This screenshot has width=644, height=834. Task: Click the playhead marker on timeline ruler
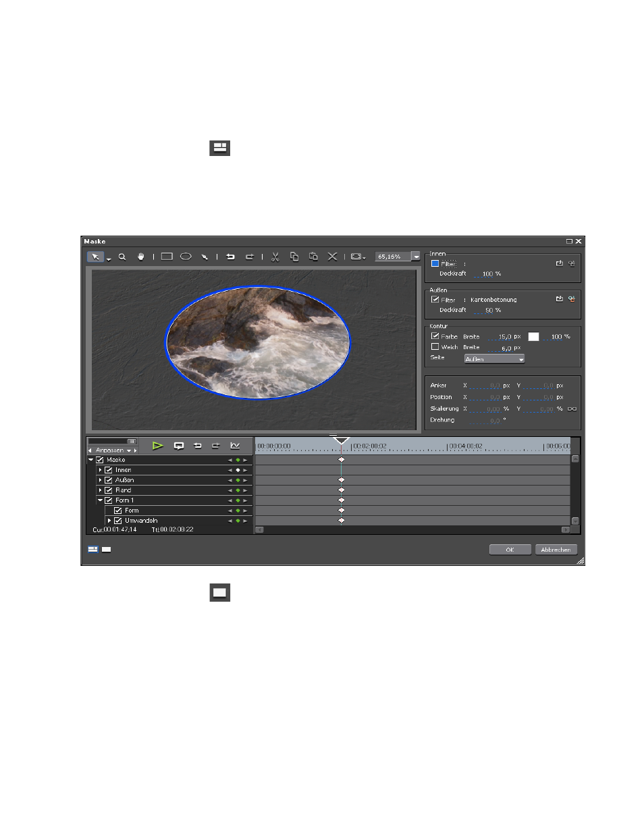pyautogui.click(x=342, y=440)
